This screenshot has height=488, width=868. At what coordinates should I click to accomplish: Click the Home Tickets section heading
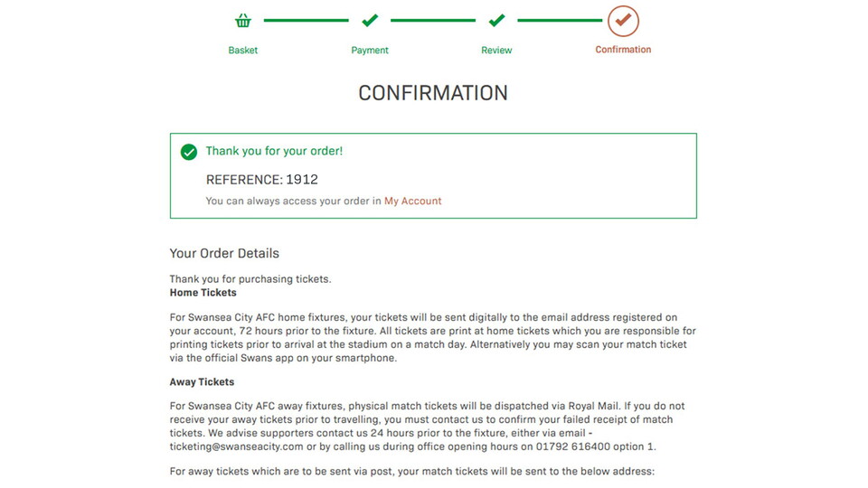click(203, 293)
